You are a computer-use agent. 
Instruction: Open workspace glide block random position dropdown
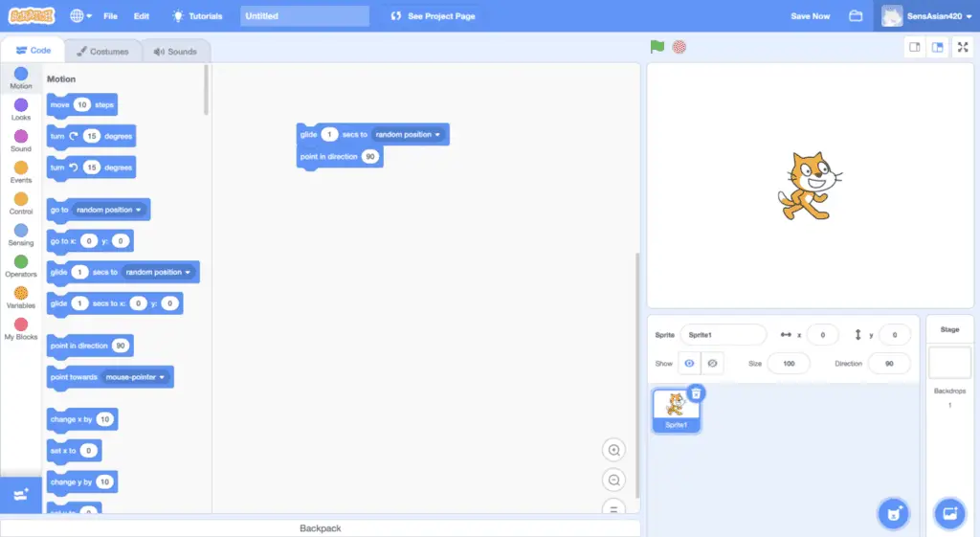[x=408, y=134]
